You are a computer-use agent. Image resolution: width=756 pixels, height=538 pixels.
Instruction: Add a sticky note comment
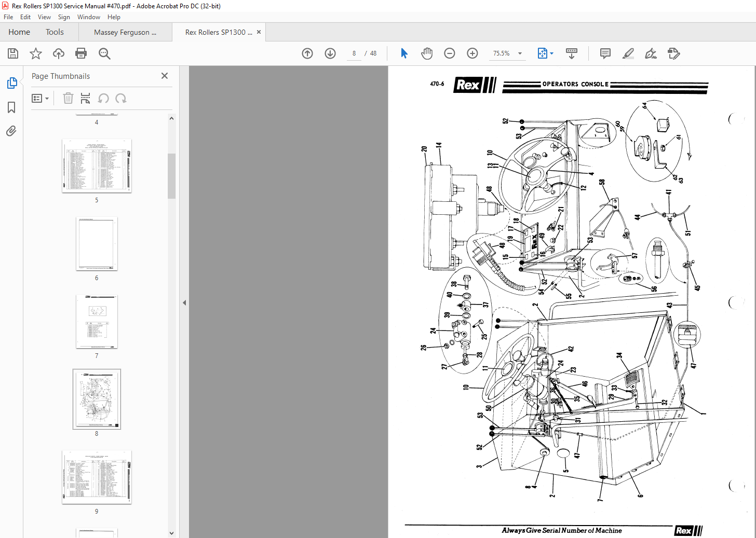click(x=605, y=53)
